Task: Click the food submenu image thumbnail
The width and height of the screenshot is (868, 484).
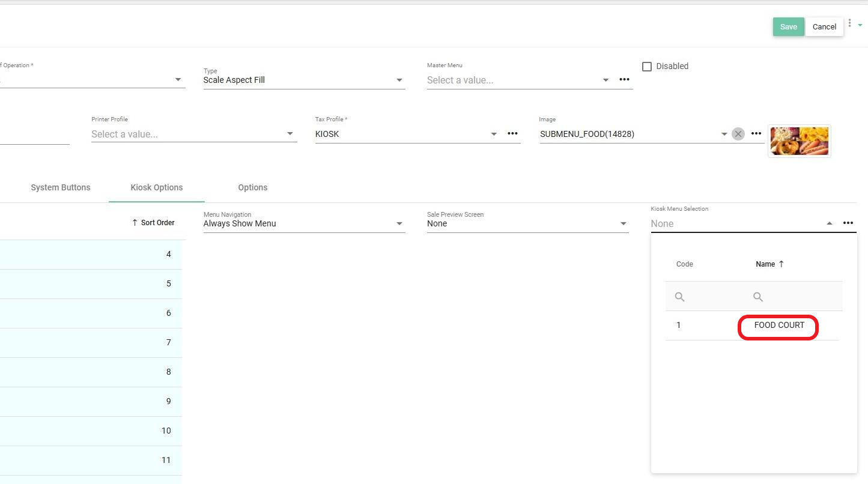Action: pyautogui.click(x=799, y=141)
